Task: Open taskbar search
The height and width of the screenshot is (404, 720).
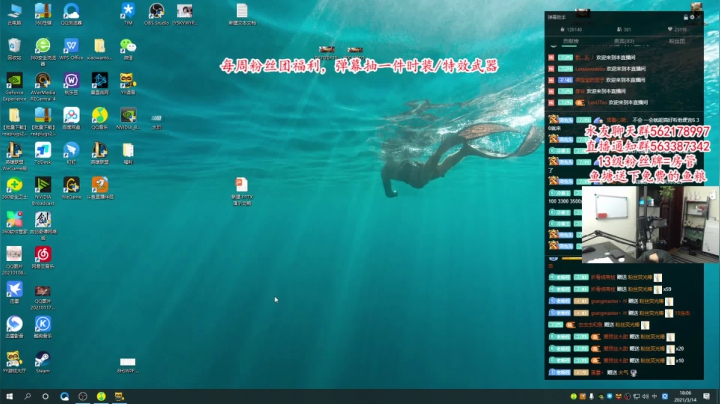Action: tap(28, 396)
